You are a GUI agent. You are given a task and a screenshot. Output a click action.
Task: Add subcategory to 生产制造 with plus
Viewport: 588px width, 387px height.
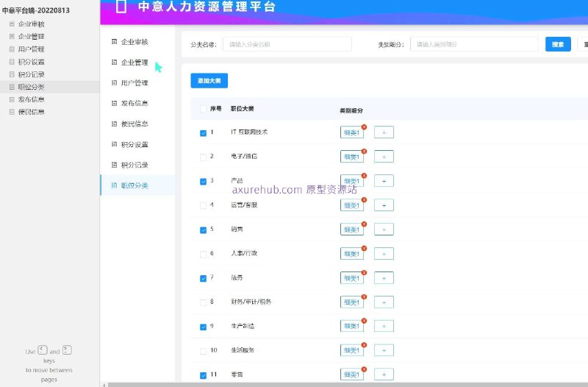(384, 326)
